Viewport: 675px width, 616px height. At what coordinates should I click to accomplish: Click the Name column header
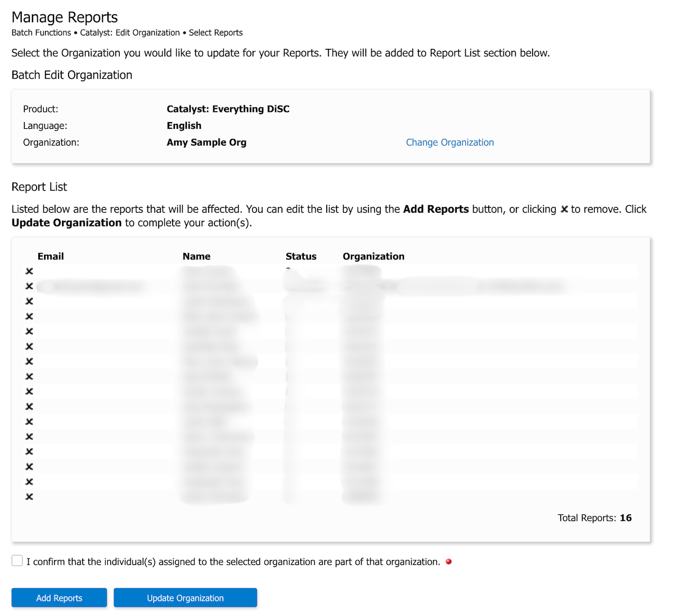(196, 257)
